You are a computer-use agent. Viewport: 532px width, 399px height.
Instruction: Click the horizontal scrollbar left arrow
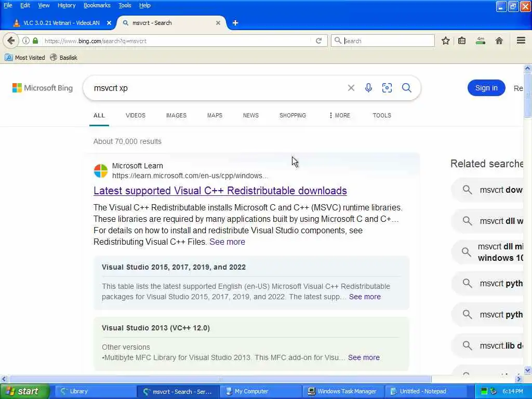pos(4,379)
